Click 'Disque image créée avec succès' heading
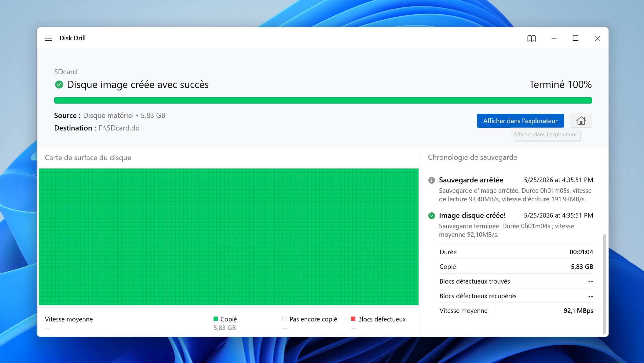 (138, 84)
